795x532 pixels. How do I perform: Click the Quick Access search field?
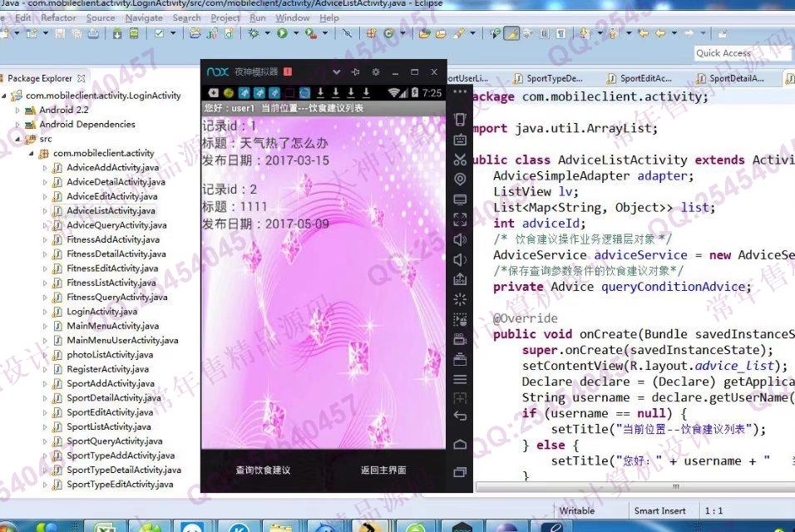[743, 53]
